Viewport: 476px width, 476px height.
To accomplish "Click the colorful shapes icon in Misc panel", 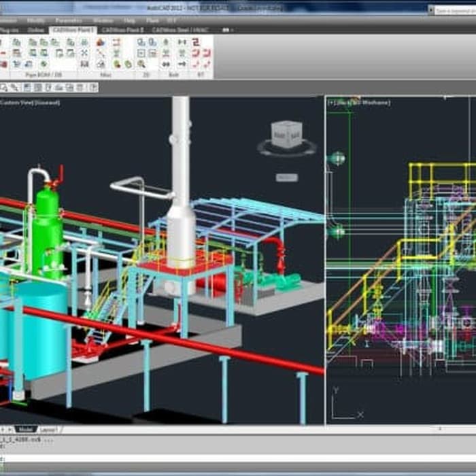I will point(117,64).
